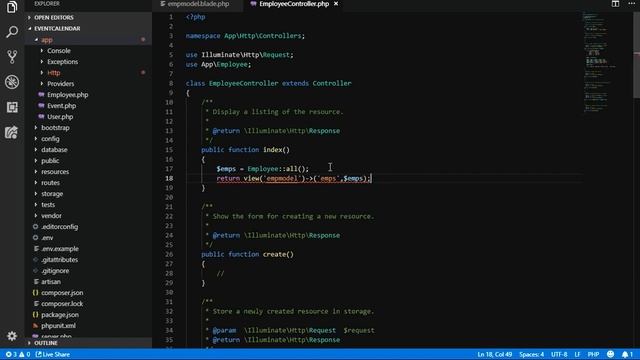This screenshot has width=640, height=360.
Task: Expand the public folder
Action: [89, 161]
